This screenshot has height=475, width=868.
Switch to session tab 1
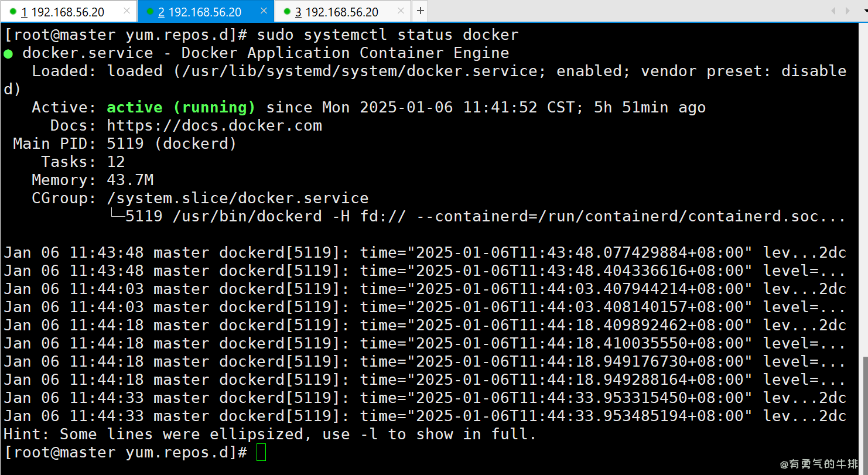pyautogui.click(x=64, y=12)
